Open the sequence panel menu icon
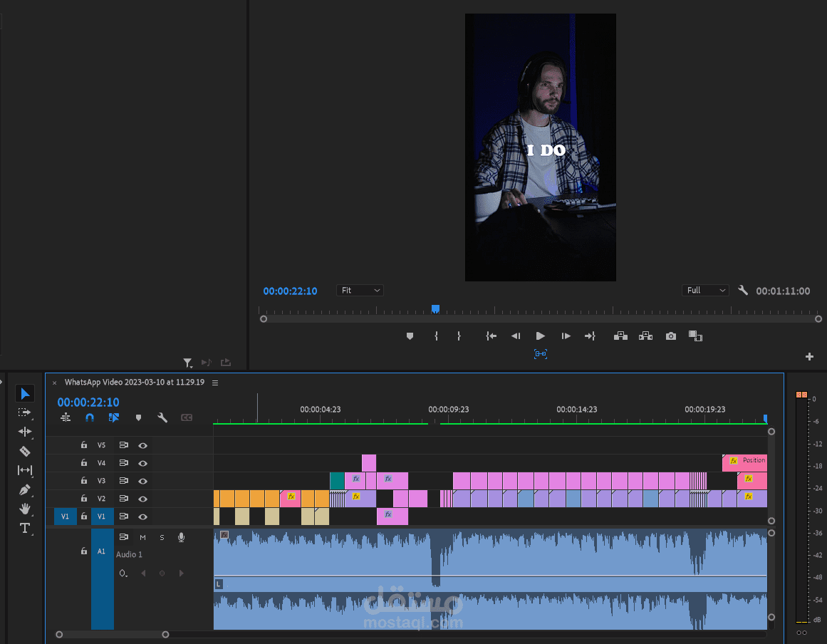This screenshot has width=827, height=644. pyautogui.click(x=215, y=383)
